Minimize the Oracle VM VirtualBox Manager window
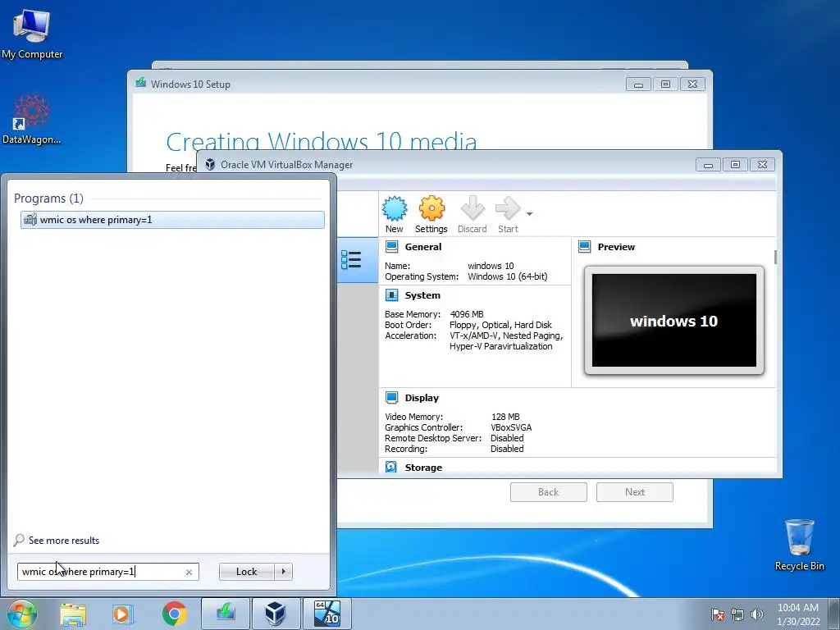Screen dimensions: 840x630 pyautogui.click(x=708, y=164)
